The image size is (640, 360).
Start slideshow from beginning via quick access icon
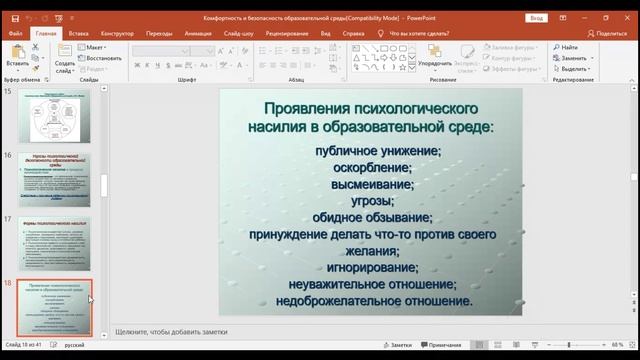pyautogui.click(x=59, y=18)
